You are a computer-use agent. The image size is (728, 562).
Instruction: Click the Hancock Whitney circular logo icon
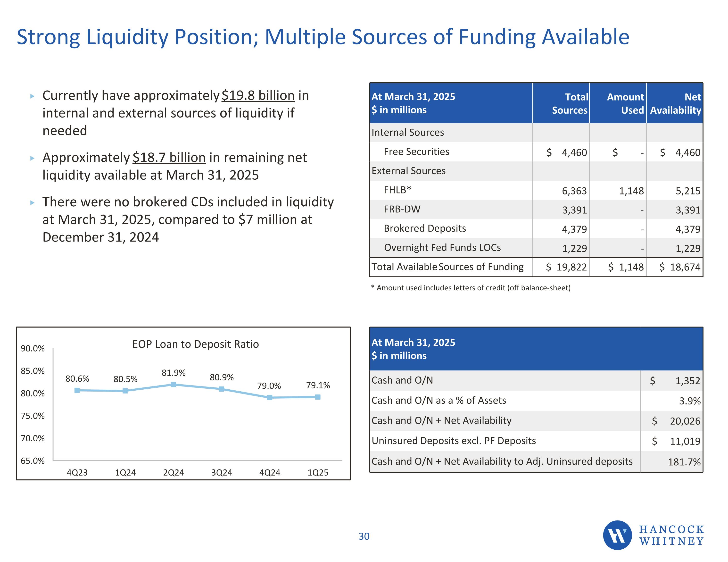617,535
